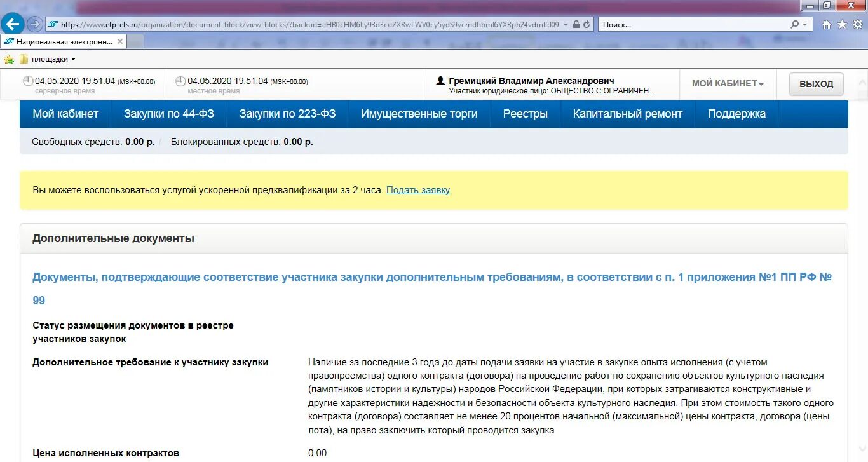Minimize the browser window

(x=809, y=5)
